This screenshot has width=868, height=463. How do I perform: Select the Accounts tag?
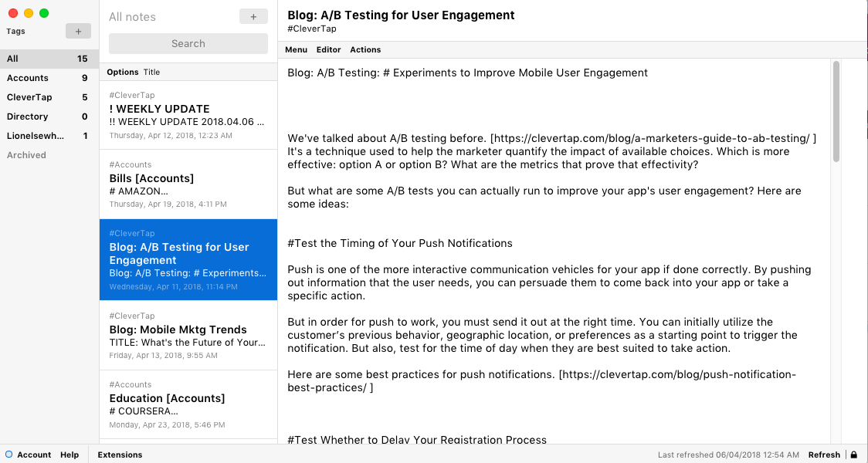49,78
